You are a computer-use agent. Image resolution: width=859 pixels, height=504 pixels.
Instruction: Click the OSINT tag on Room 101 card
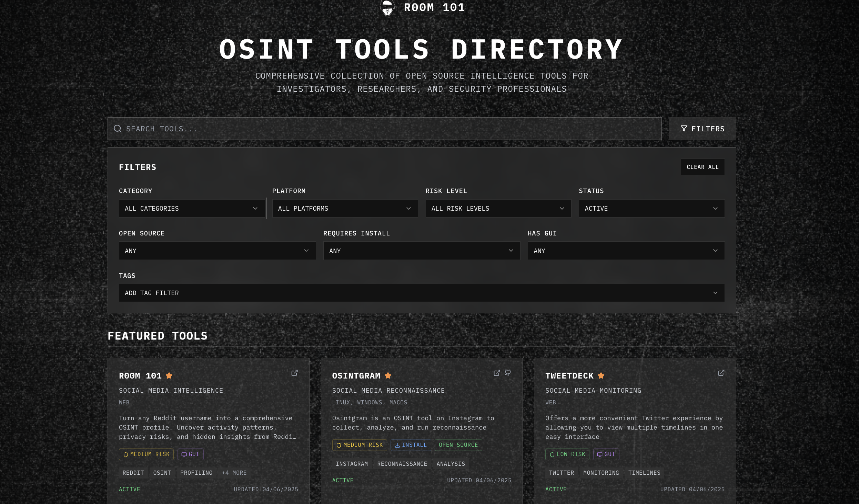click(x=162, y=473)
